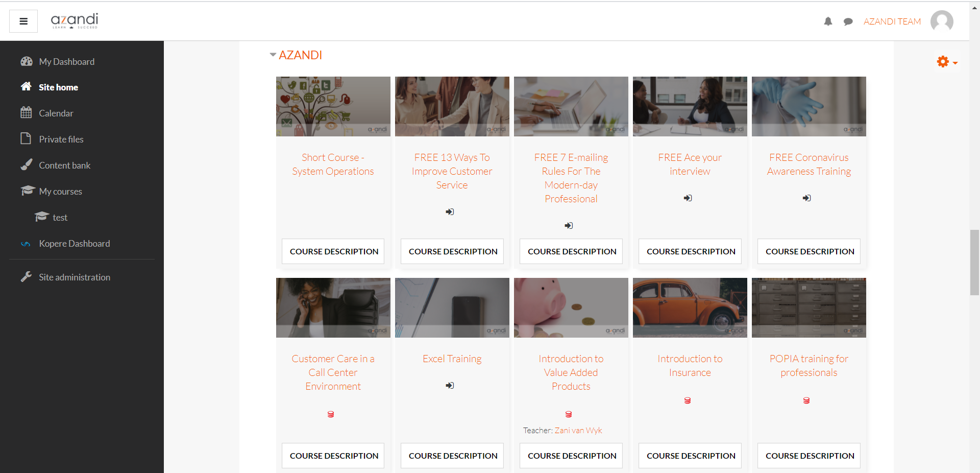The width and height of the screenshot is (980, 473).
Task: Show Course Description for Introduction to Insurance
Action: point(690,456)
